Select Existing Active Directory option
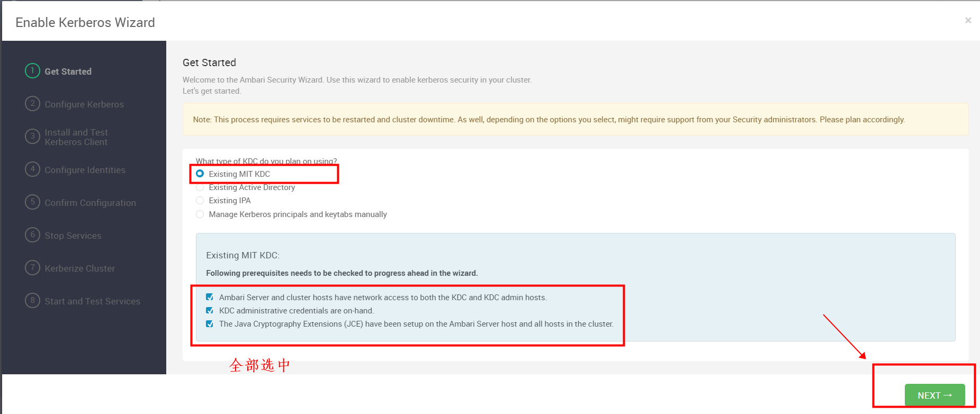The image size is (980, 414). pyautogui.click(x=200, y=187)
